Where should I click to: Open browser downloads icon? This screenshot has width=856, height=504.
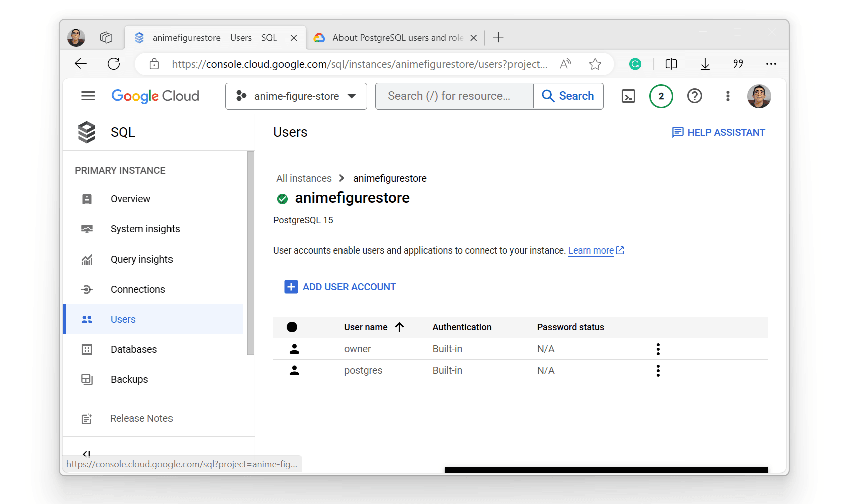coord(705,64)
